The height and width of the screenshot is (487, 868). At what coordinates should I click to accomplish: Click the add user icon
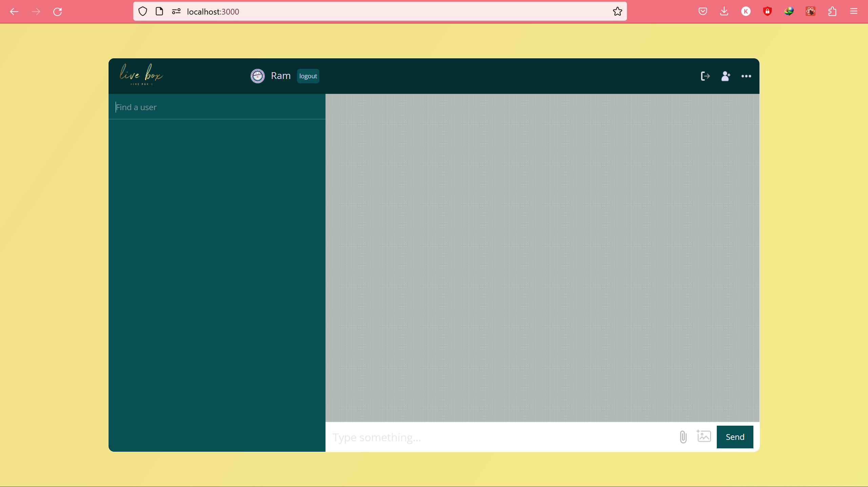726,76
